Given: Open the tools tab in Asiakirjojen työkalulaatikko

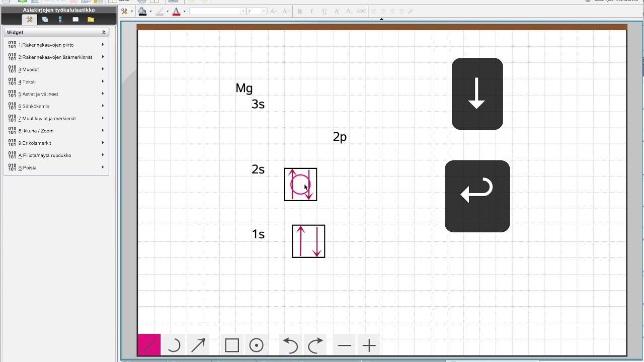Looking at the screenshot, I should 30,20.
